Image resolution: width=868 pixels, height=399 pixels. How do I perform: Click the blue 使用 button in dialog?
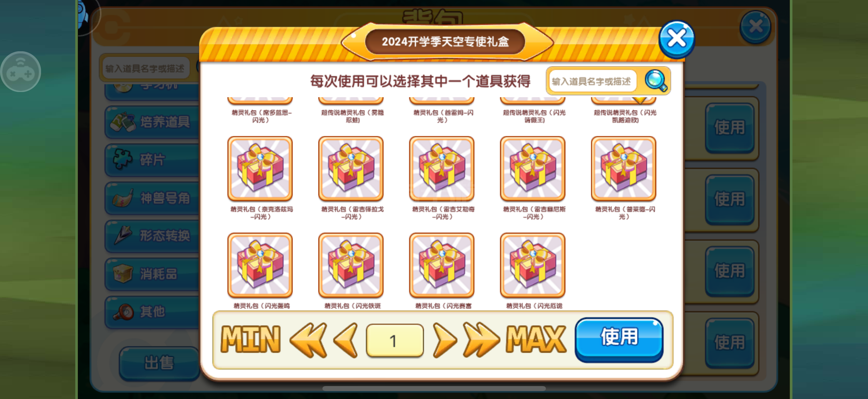point(619,339)
